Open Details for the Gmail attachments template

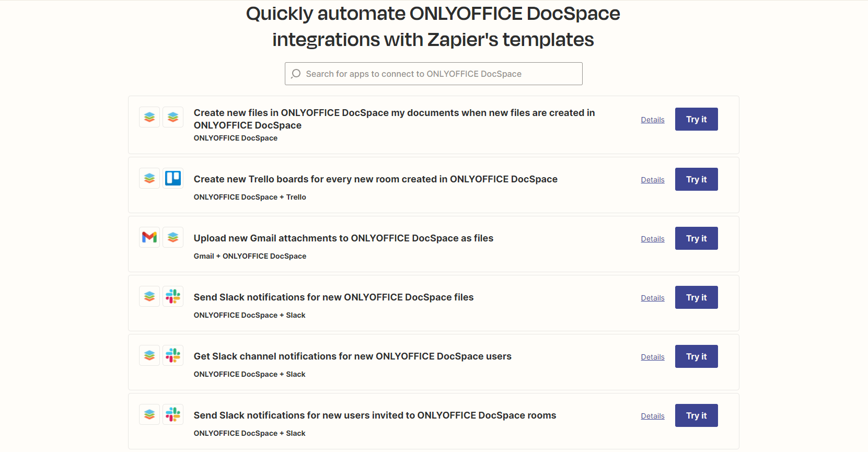tap(653, 239)
